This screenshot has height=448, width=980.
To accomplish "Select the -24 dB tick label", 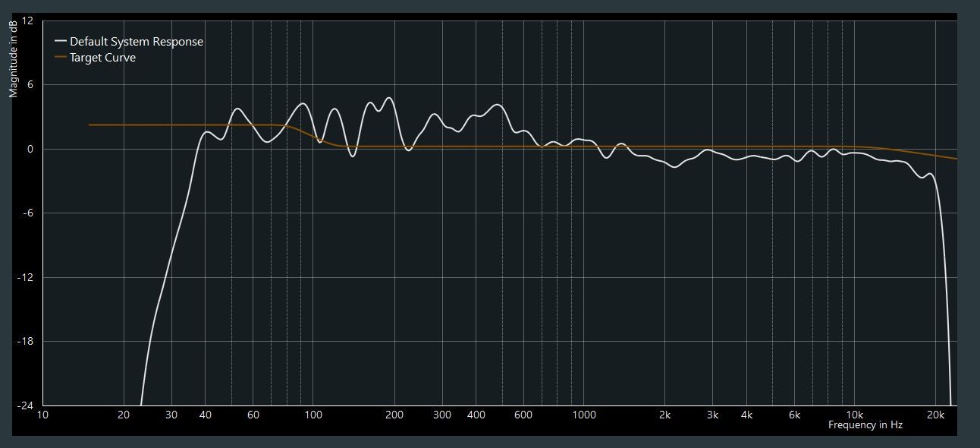I will point(26,405).
